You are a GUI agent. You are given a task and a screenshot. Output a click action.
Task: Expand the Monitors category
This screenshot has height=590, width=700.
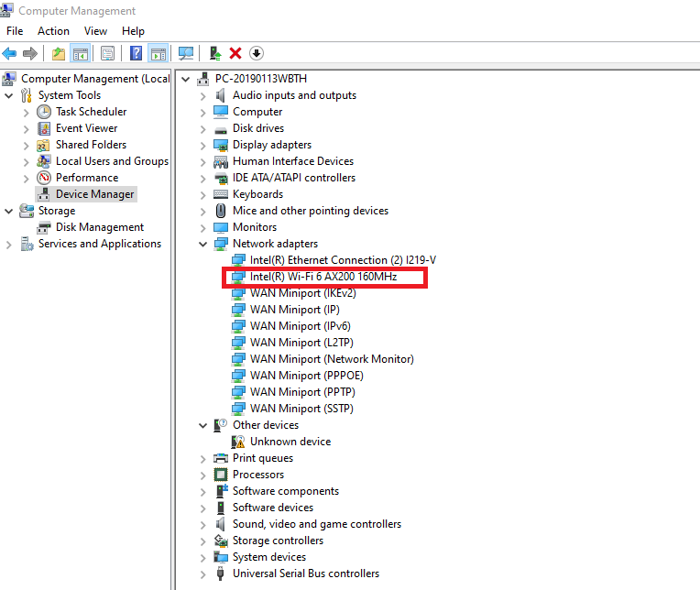click(203, 228)
